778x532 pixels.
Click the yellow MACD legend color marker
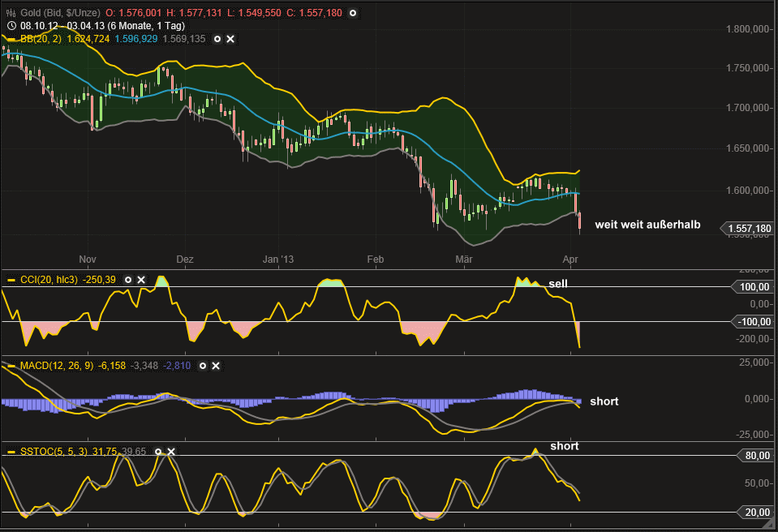pyautogui.click(x=11, y=367)
